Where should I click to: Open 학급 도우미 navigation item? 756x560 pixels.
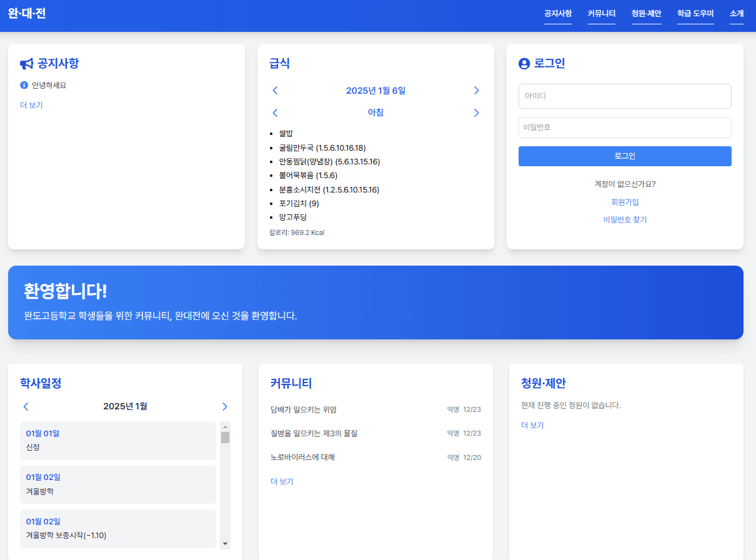695,14
